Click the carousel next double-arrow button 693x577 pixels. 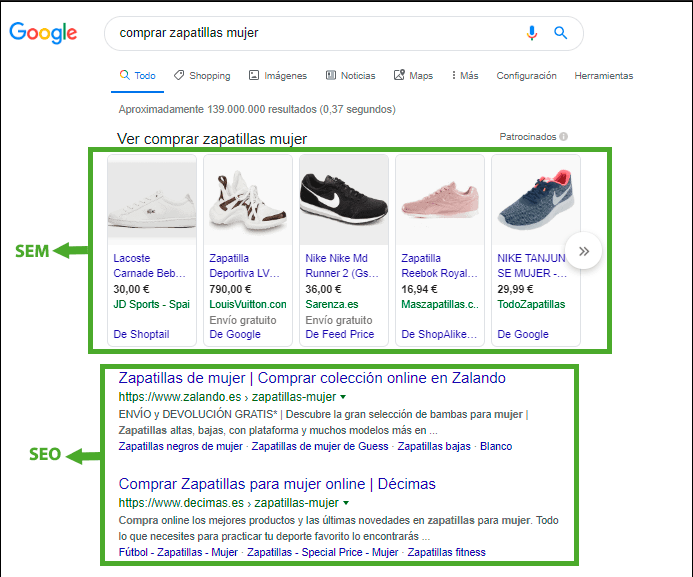583,251
